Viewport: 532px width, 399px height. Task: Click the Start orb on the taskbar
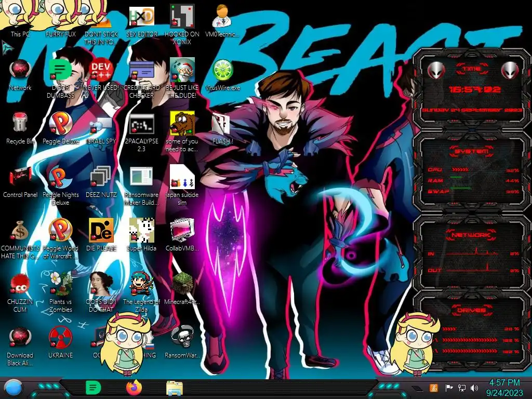click(x=14, y=388)
